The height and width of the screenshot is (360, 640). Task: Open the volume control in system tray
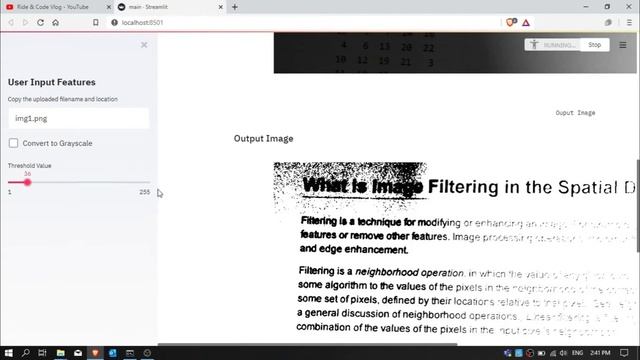click(563, 353)
